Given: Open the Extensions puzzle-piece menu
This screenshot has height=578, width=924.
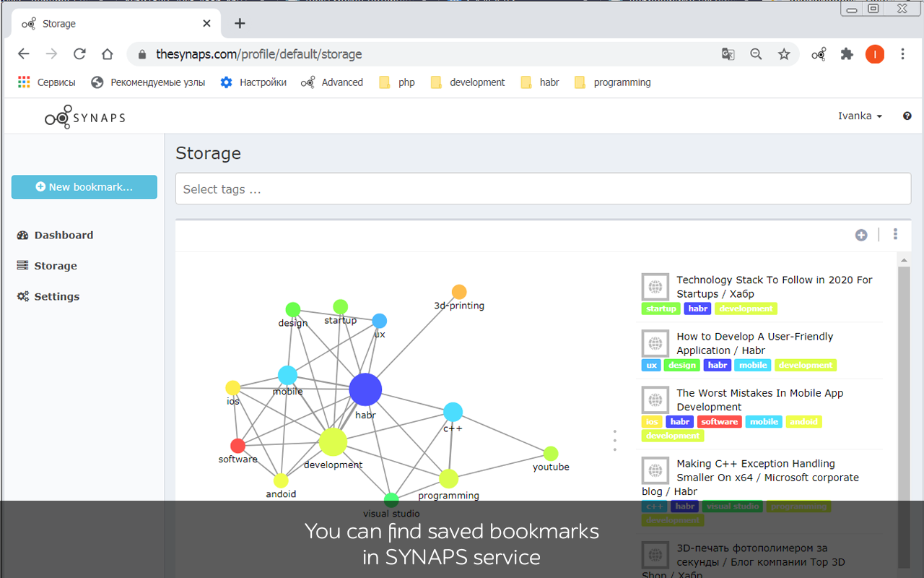Looking at the screenshot, I should [847, 54].
